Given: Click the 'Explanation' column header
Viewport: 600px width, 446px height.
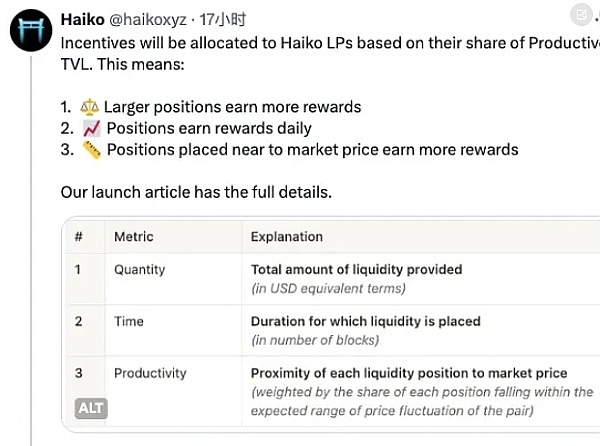Looking at the screenshot, I should [286, 237].
